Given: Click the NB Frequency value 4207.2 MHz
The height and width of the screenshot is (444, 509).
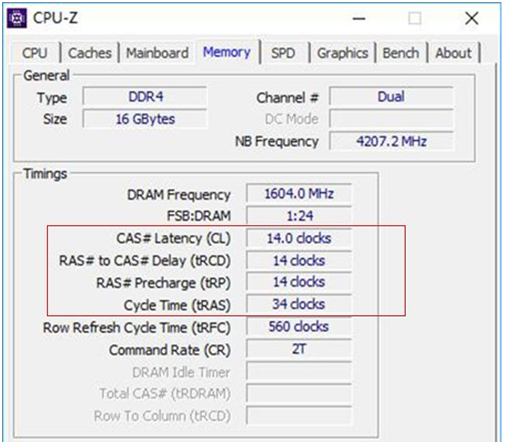Looking at the screenshot, I should tap(391, 141).
